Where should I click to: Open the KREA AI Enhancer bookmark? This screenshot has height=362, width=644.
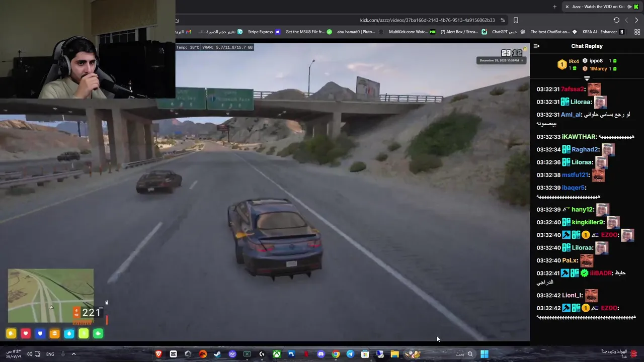[603, 32]
